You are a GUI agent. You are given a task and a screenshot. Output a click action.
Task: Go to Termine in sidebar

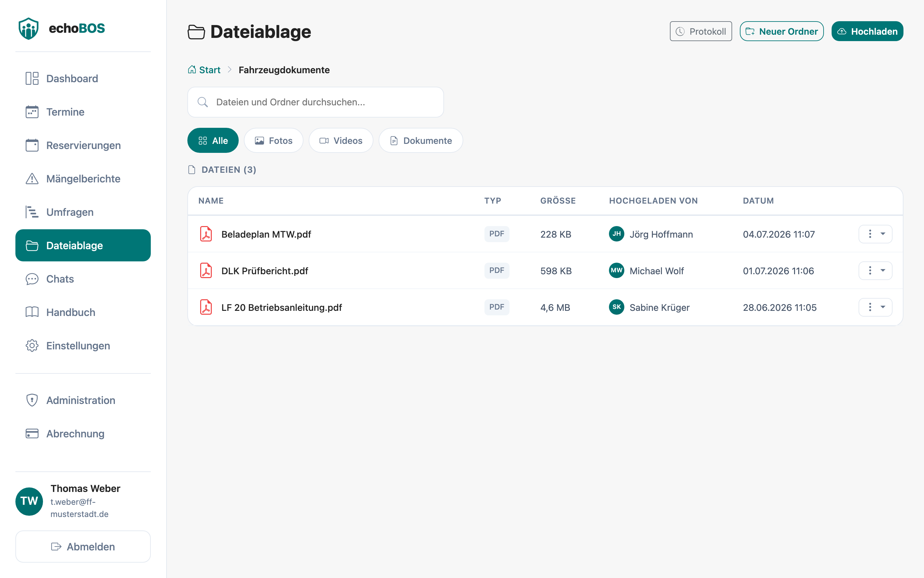click(83, 112)
